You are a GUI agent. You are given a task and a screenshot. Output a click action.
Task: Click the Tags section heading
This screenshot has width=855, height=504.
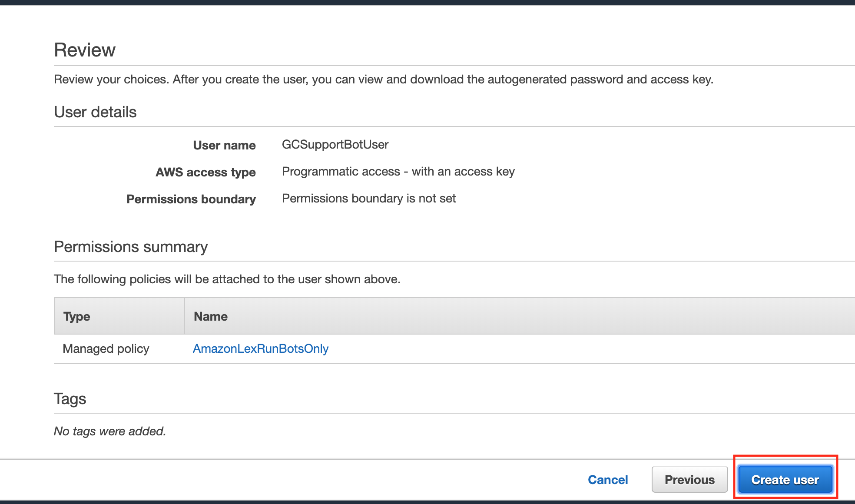tap(70, 399)
